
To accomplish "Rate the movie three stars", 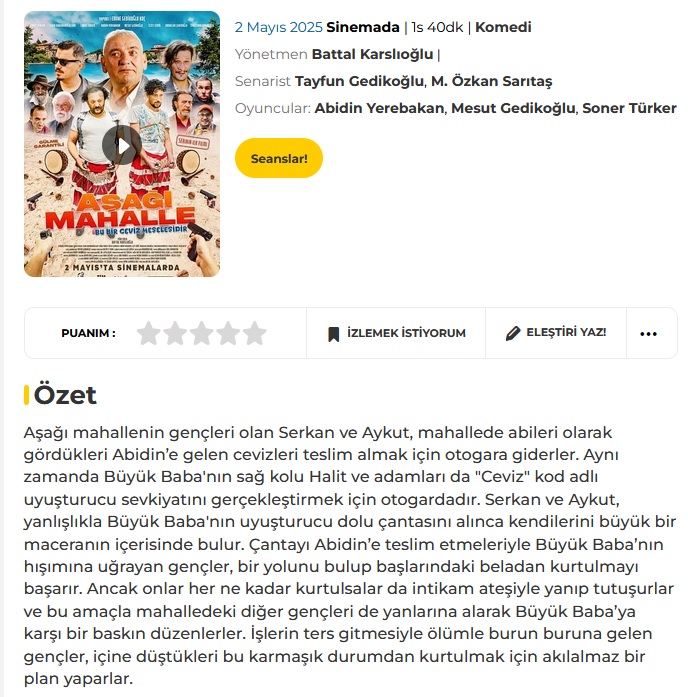I will click(202, 333).
